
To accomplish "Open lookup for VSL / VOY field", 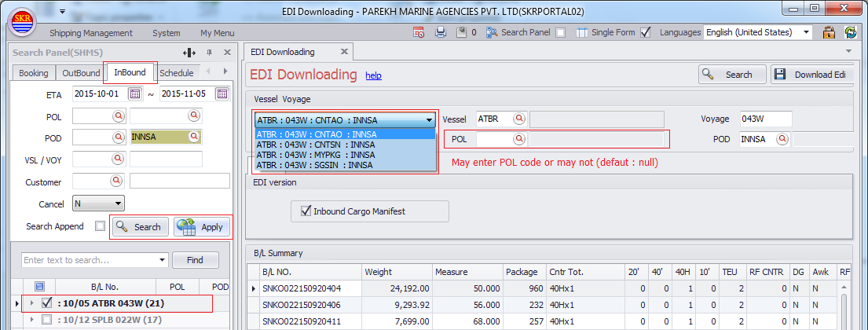I will 119,159.
